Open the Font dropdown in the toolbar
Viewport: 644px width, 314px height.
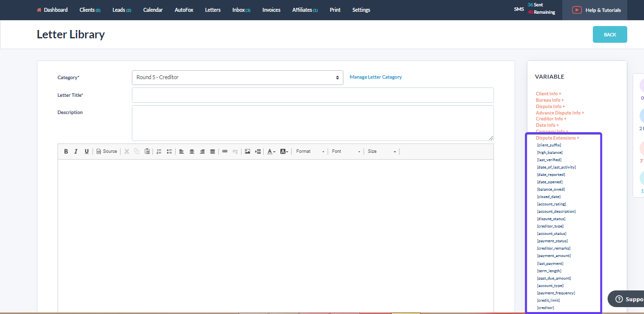(x=346, y=151)
